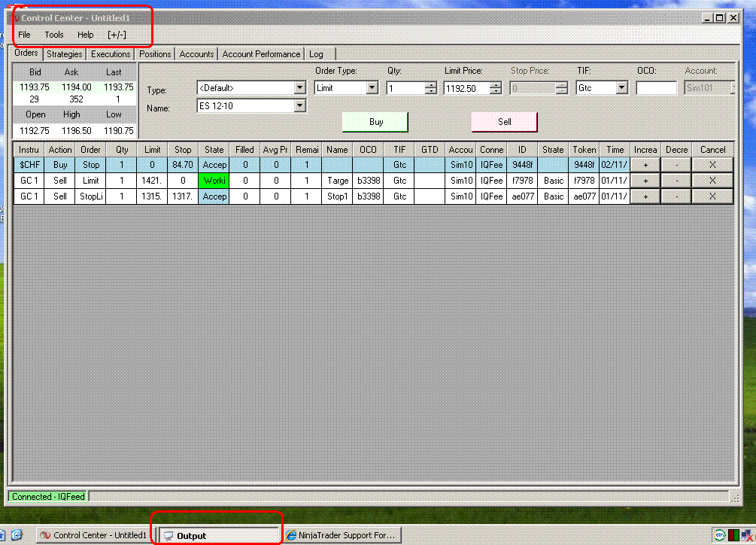This screenshot has height=545, width=756.
Task: Increase quantity of GC Sell Limit order
Action: 645,181
